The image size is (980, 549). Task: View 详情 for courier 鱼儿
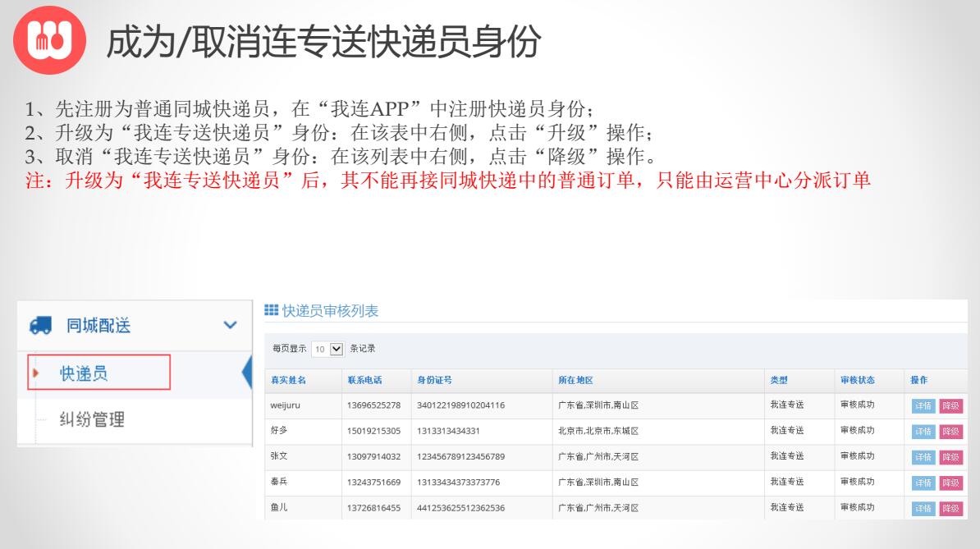(923, 509)
